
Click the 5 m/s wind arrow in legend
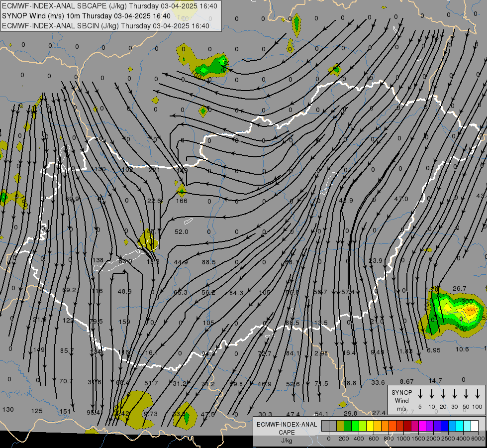click(420, 394)
